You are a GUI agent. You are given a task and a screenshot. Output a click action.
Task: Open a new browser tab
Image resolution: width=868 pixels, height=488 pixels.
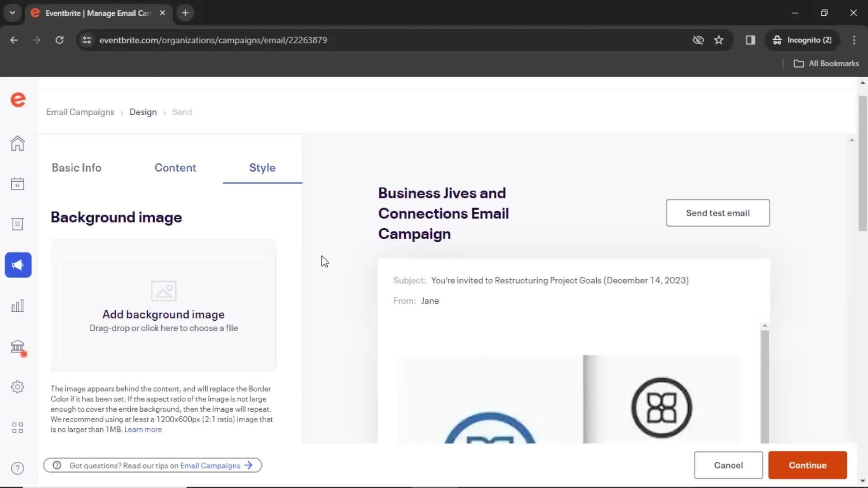click(185, 13)
